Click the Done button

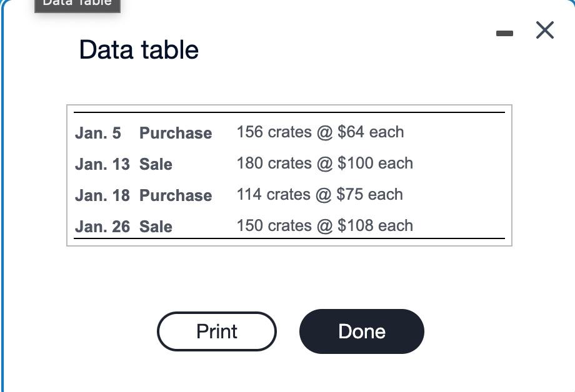click(361, 331)
